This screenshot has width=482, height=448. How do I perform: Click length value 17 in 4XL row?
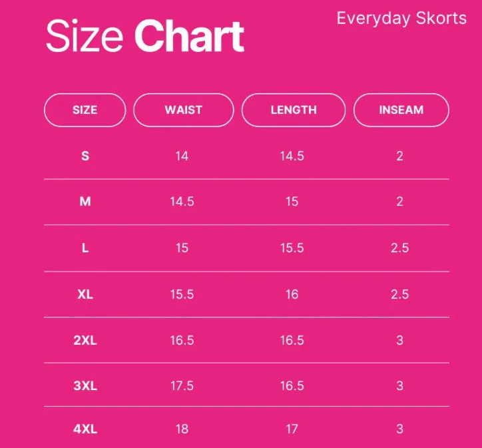(x=292, y=429)
